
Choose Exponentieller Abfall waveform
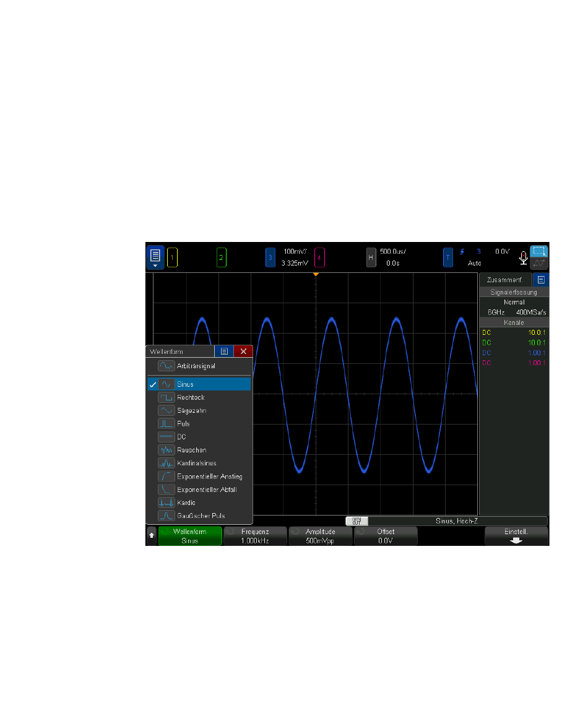pyautogui.click(x=199, y=490)
